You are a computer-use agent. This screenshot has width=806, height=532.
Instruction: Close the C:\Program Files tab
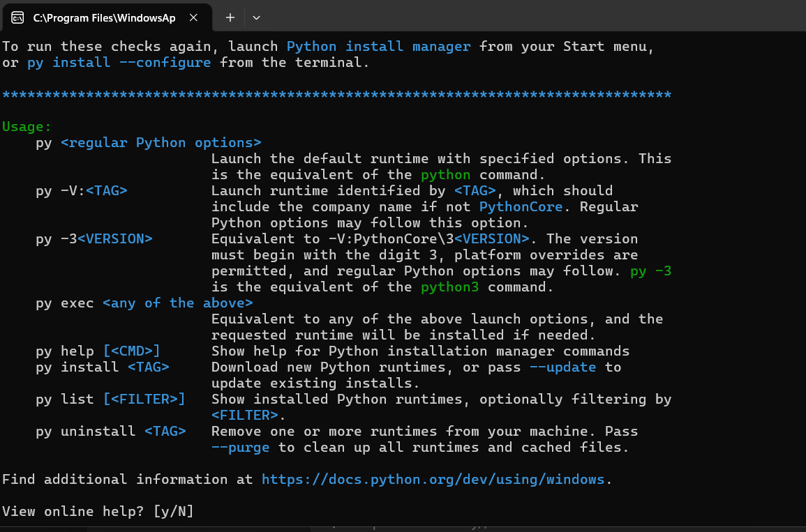(200, 18)
